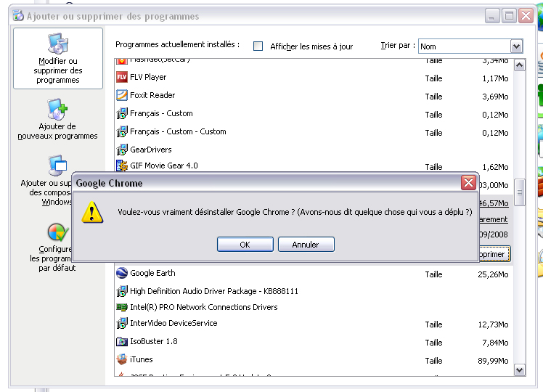543x392 pixels.
Task: Open the 'Trier par' Nom dropdown
Action: 516,46
